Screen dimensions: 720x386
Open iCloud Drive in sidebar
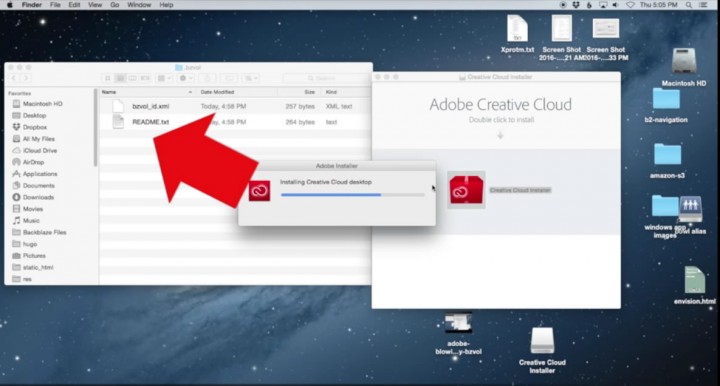pos(40,151)
